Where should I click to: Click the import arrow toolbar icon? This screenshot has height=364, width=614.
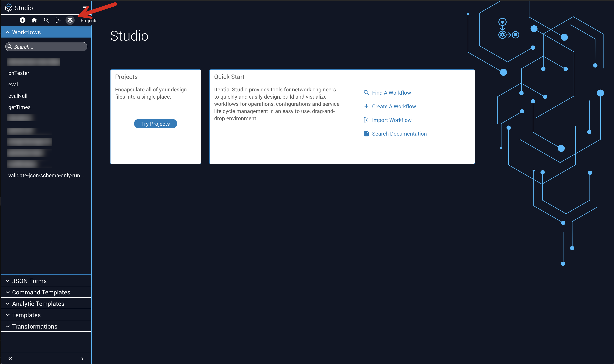[x=58, y=20]
